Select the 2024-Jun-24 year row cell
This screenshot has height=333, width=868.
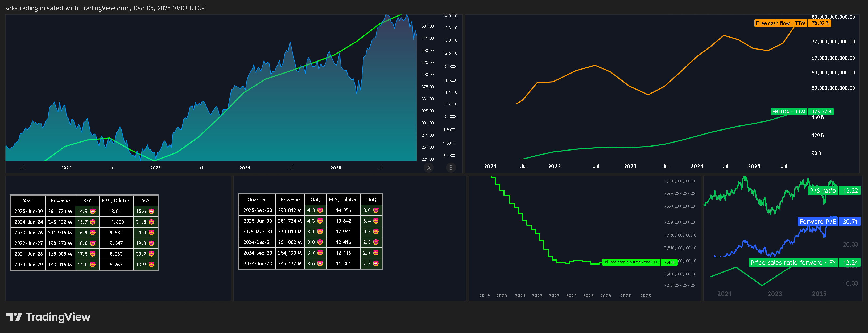(28, 222)
